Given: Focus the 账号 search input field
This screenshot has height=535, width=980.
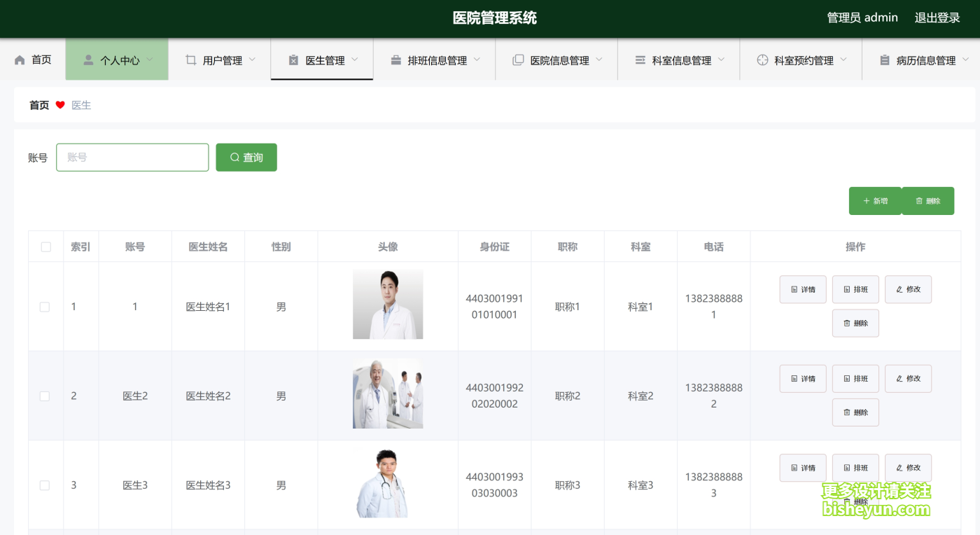Looking at the screenshot, I should (x=132, y=158).
